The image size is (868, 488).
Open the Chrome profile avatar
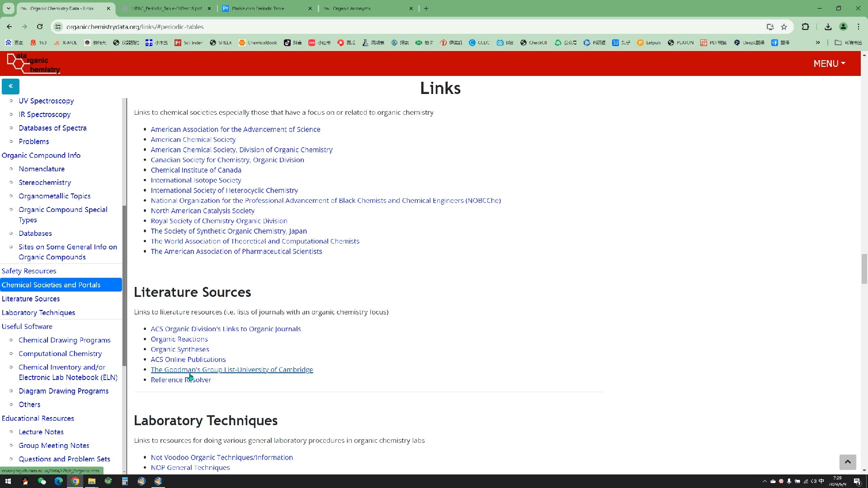[843, 27]
